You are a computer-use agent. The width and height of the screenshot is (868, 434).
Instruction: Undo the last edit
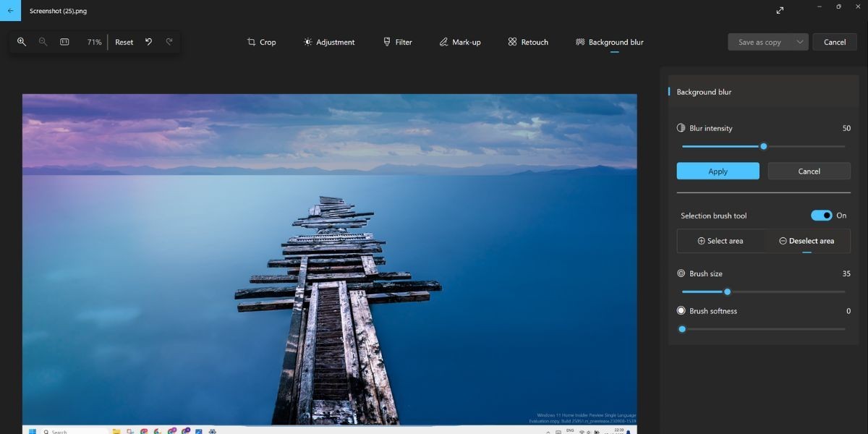point(148,42)
